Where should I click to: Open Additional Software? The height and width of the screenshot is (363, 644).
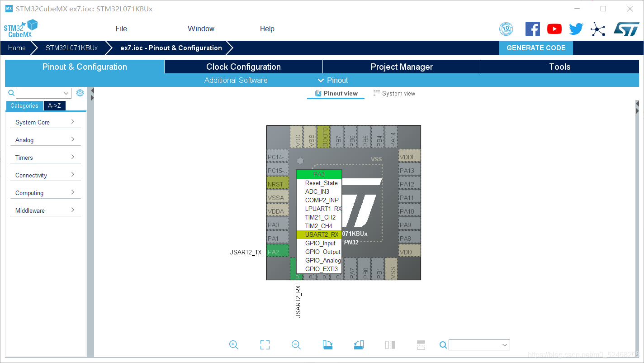pyautogui.click(x=236, y=80)
